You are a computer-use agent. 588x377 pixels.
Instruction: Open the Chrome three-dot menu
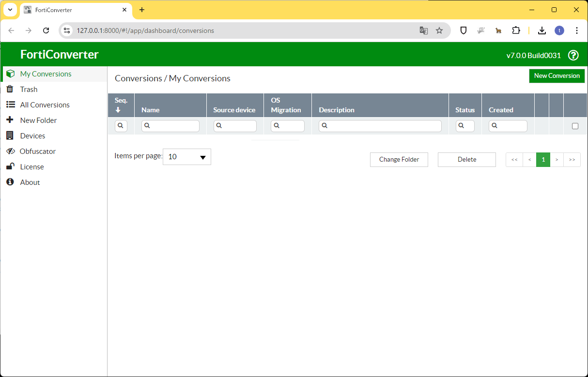coord(577,30)
